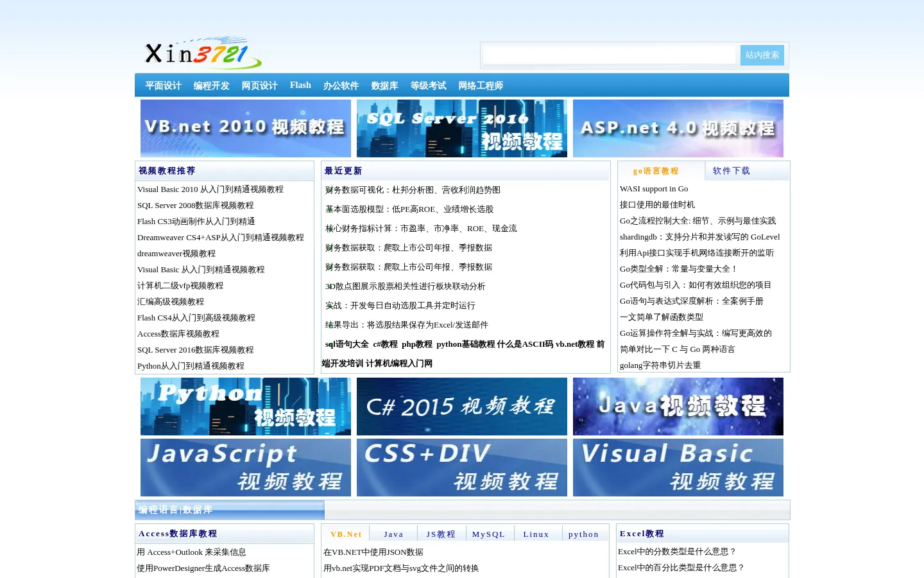Open Go类型全解：常量与变量大全 article

click(679, 269)
